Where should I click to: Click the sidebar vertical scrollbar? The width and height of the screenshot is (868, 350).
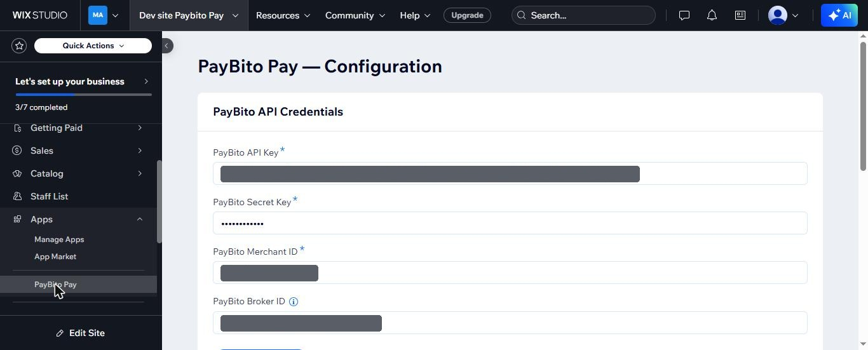coord(159,201)
